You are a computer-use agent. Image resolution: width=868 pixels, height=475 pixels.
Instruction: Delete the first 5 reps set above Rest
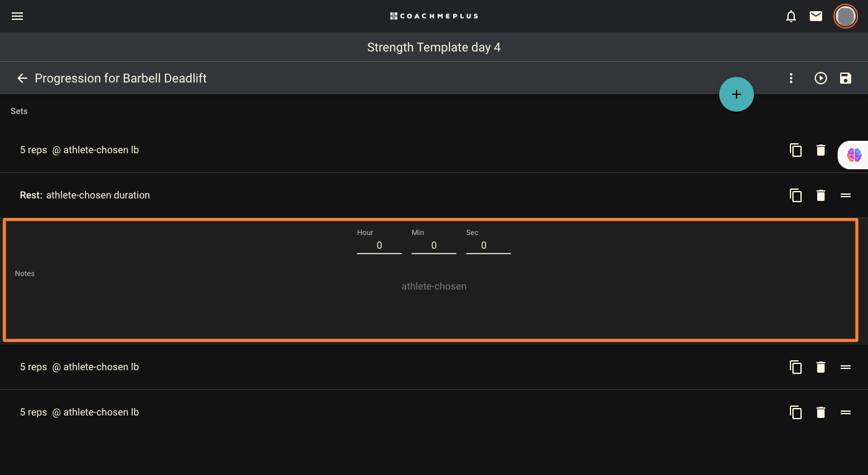pyautogui.click(x=821, y=150)
